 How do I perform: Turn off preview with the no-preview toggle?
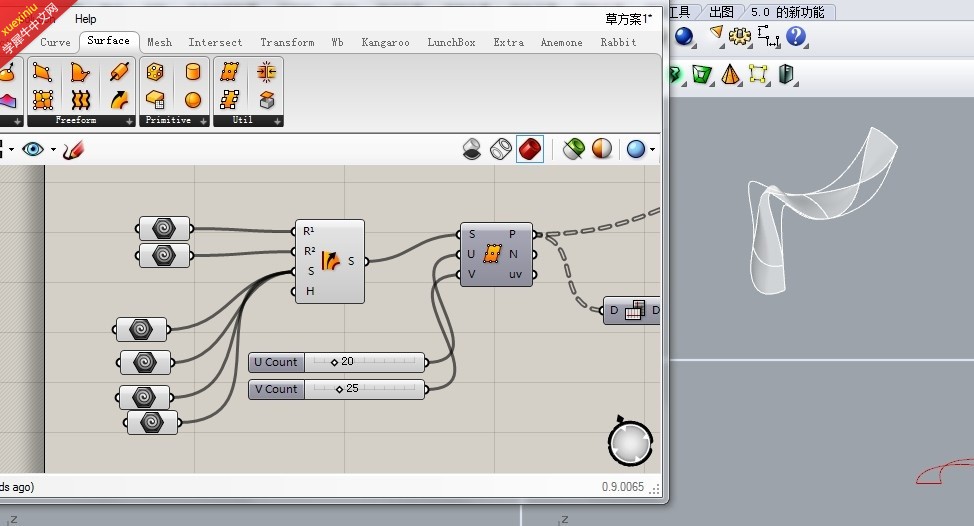tap(471, 149)
